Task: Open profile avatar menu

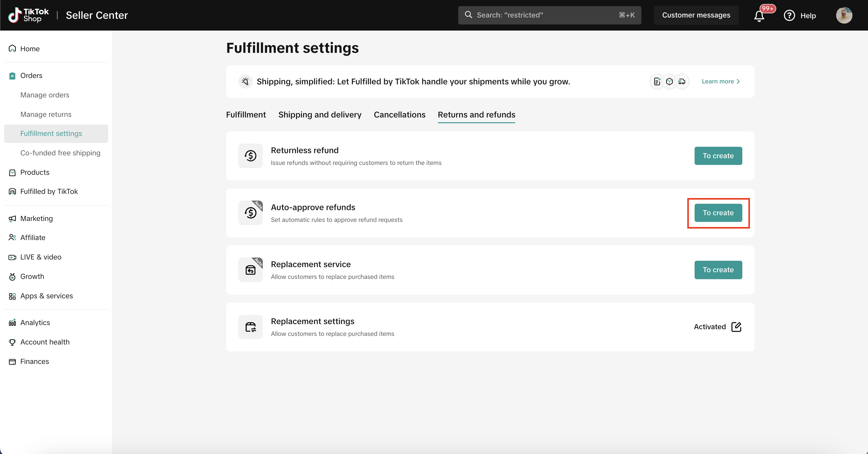Action: (x=844, y=16)
